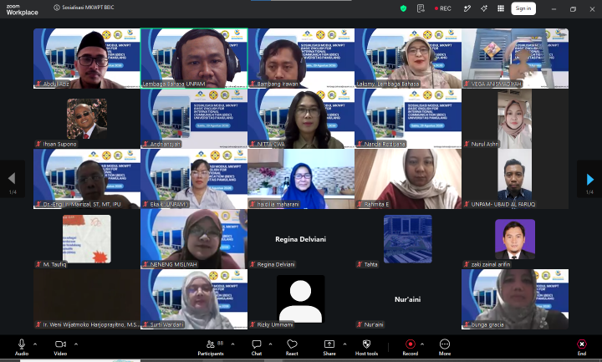Click the meeting info icon beside the title
The height and width of the screenshot is (362, 602).
point(56,7)
